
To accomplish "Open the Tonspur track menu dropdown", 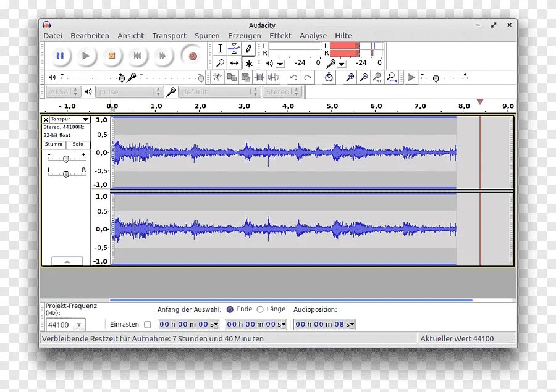I will coord(85,119).
